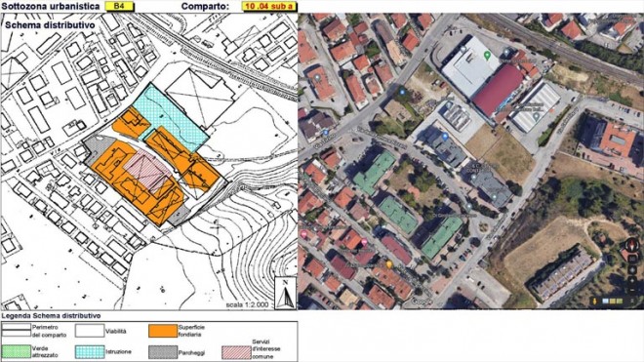Click the cyan Istruzione zone on the plan

pos(173,117)
